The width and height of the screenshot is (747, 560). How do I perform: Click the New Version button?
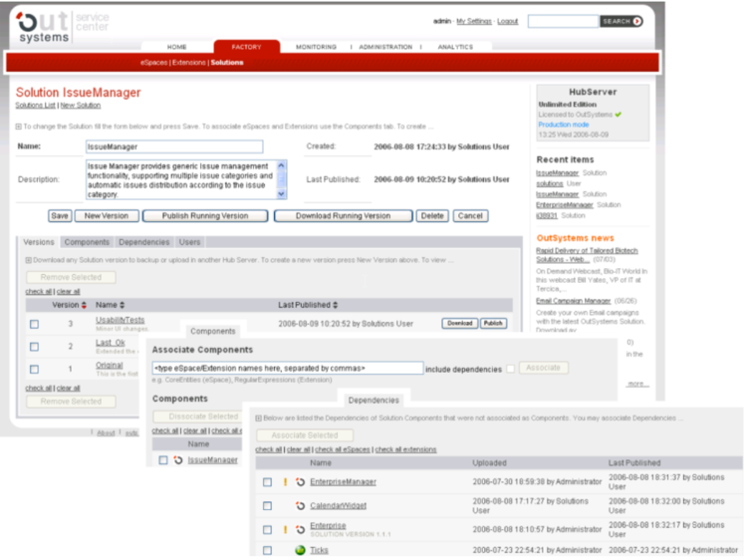tap(107, 216)
